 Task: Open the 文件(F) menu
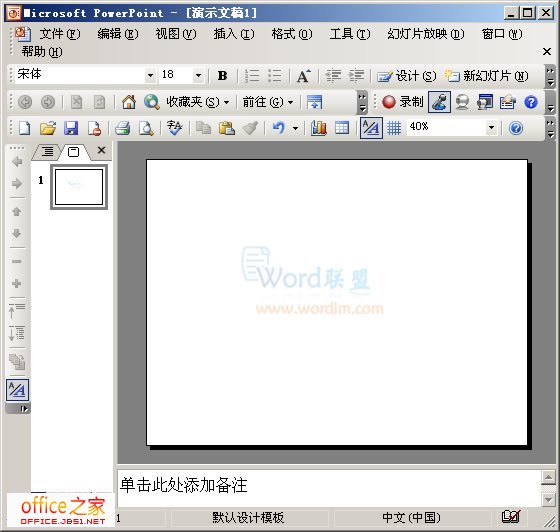pos(60,34)
